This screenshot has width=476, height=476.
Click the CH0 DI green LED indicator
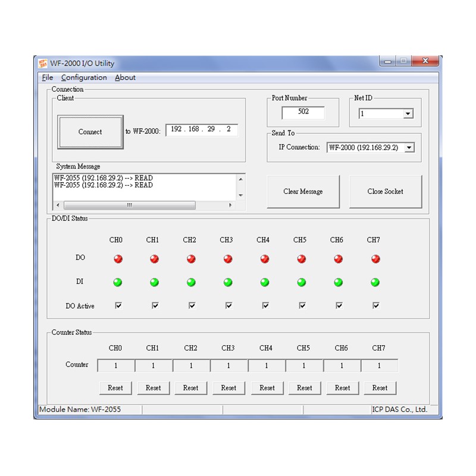[118, 282]
